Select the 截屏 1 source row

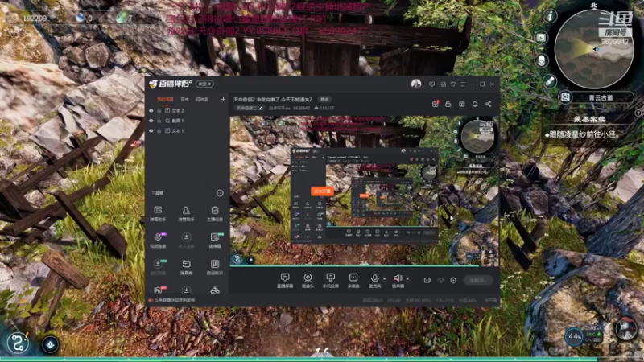(186, 121)
